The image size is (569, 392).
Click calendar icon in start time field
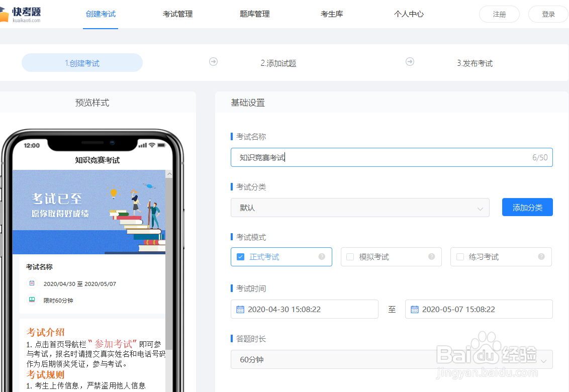[240, 309]
